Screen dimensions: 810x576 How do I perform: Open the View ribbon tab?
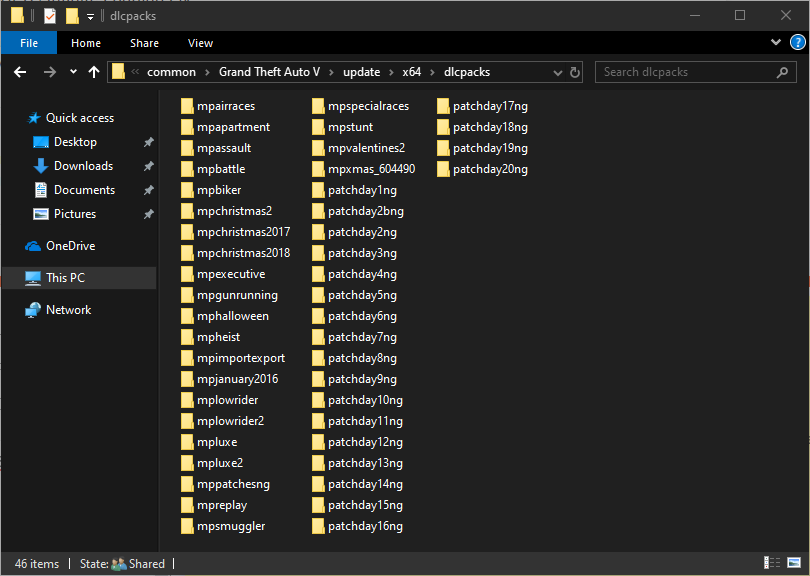[x=200, y=43]
